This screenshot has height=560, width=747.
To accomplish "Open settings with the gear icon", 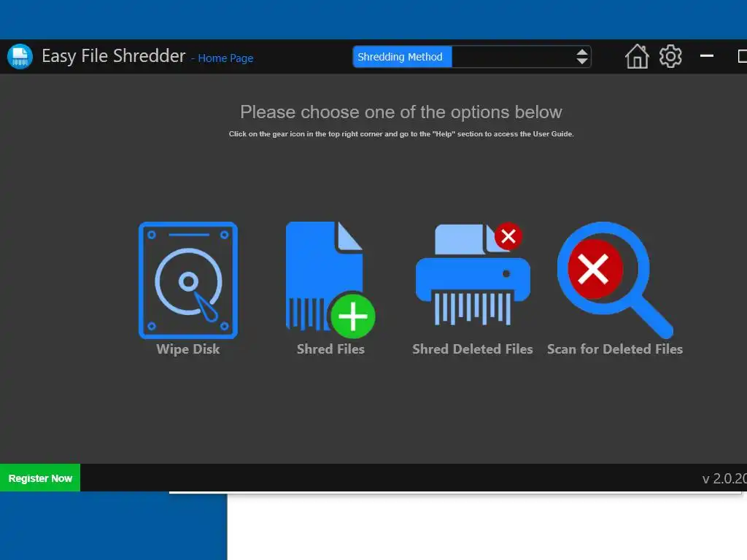I will 670,57.
